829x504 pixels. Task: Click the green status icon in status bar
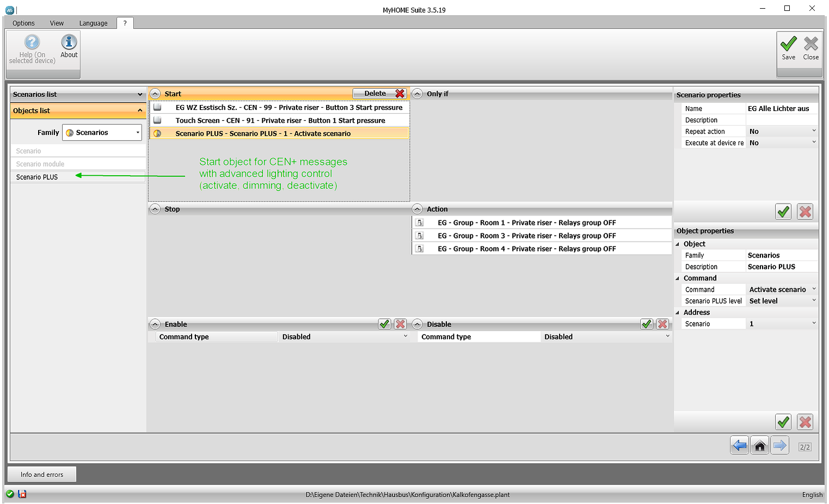coord(10,494)
